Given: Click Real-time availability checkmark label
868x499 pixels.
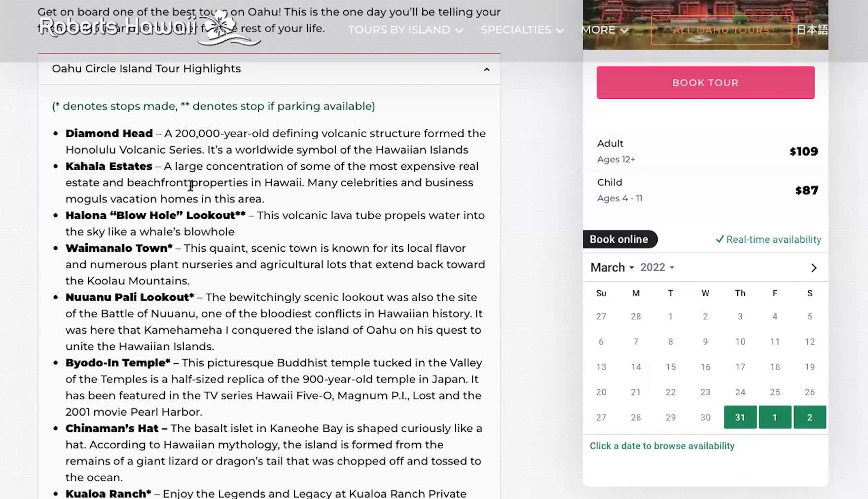Looking at the screenshot, I should pos(768,240).
